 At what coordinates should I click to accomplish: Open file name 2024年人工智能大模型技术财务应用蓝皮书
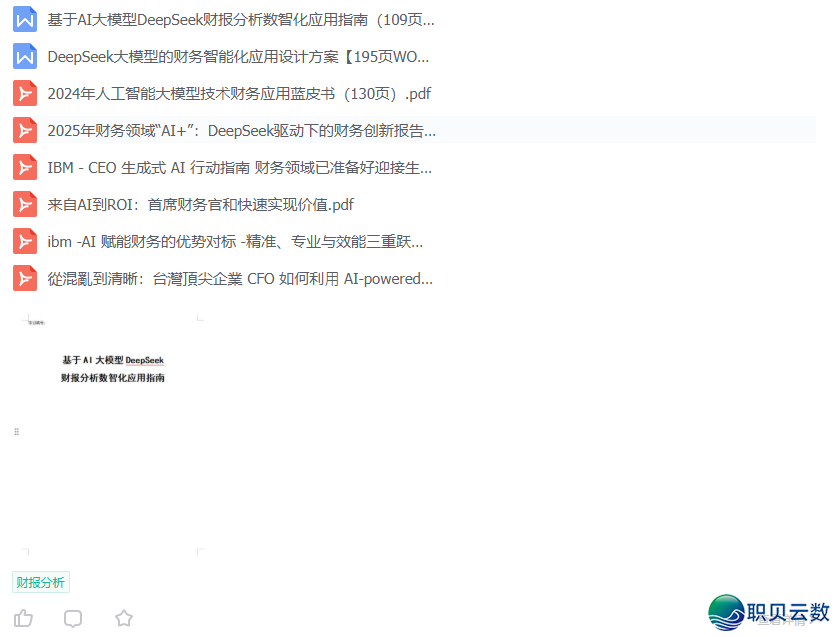[239, 94]
